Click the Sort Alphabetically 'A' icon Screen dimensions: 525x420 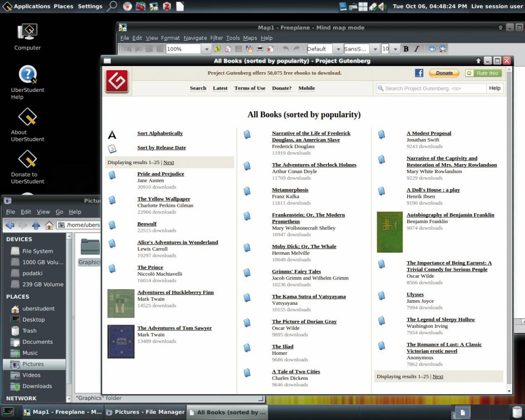click(112, 134)
